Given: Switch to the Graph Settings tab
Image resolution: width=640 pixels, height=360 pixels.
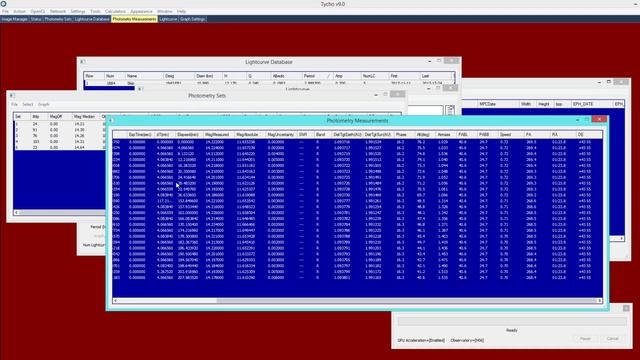Looking at the screenshot, I should pos(192,19).
